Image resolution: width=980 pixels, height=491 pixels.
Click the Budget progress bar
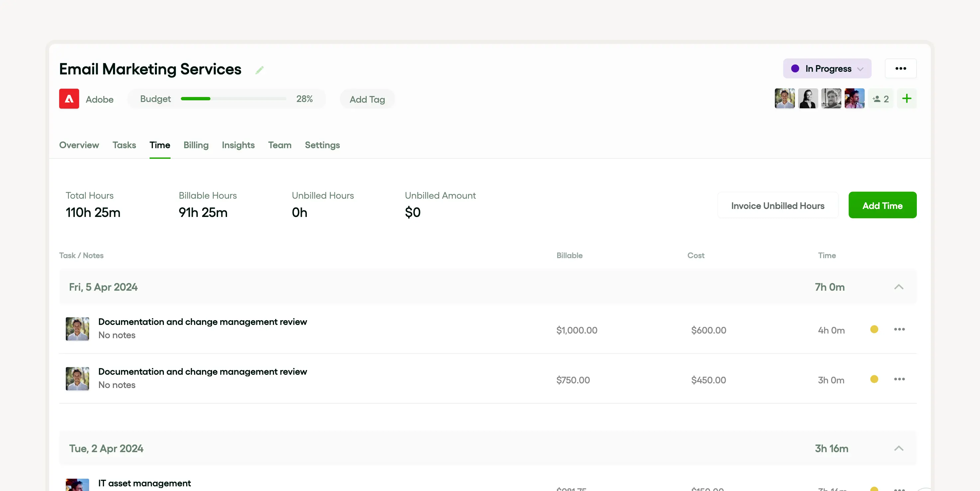(x=233, y=99)
